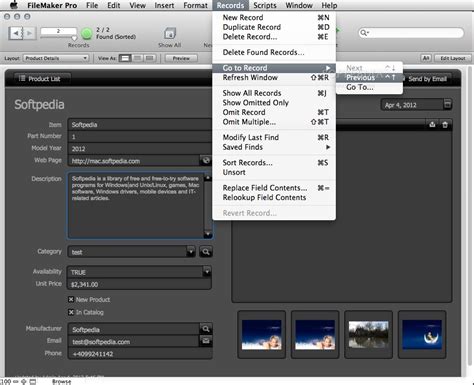Select the moon image thumbnail
The image size is (474, 385).
pyautogui.click(x=422, y=334)
